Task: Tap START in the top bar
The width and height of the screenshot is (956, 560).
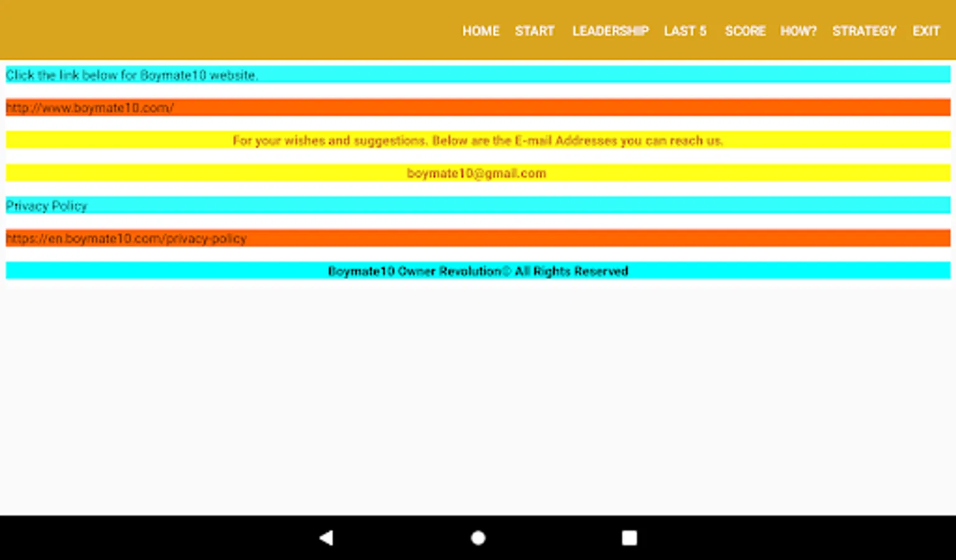Action: (534, 30)
